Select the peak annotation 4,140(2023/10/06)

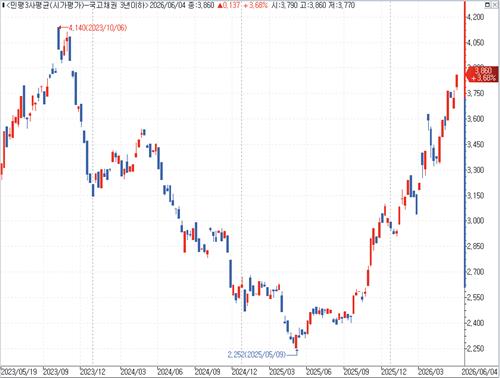tap(98, 28)
